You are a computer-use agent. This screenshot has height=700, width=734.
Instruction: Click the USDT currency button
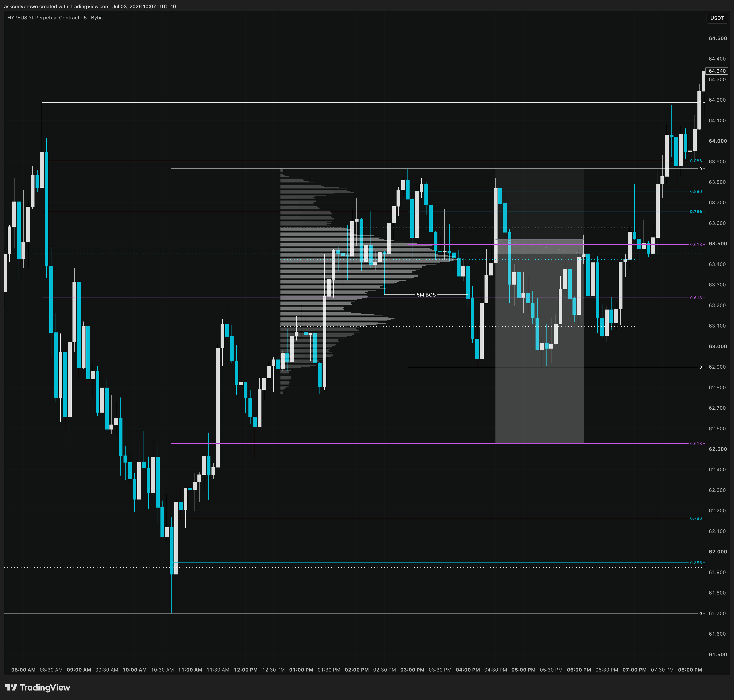pos(717,18)
